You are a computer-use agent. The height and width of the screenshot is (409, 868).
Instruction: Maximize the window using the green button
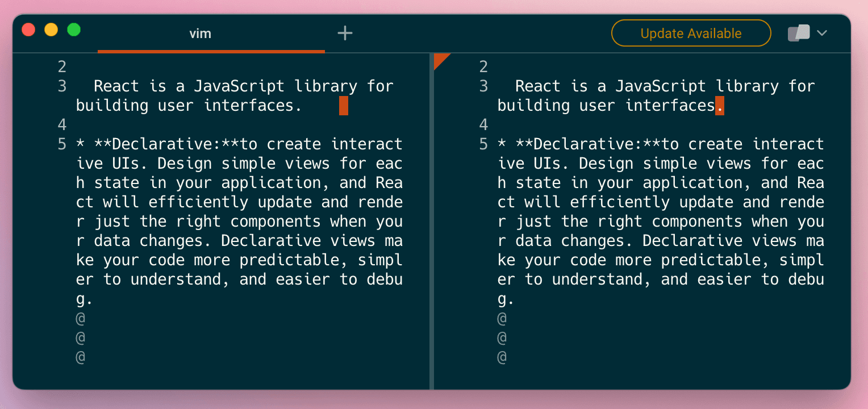point(74,30)
